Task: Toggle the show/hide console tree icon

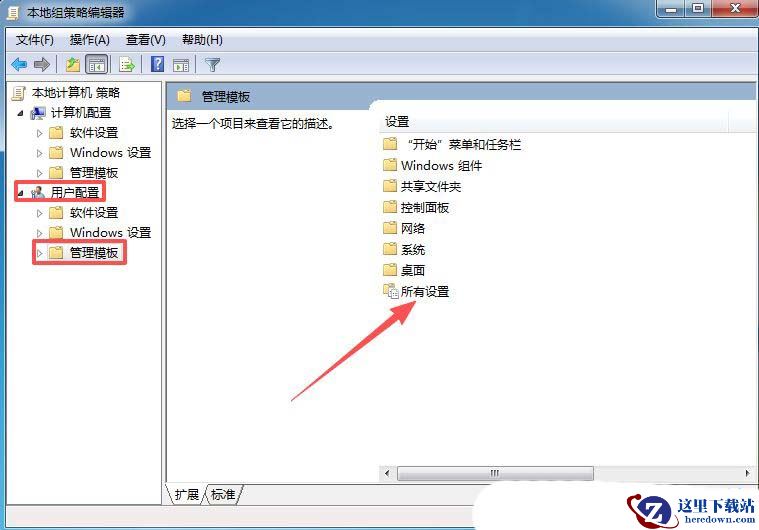Action: click(96, 64)
